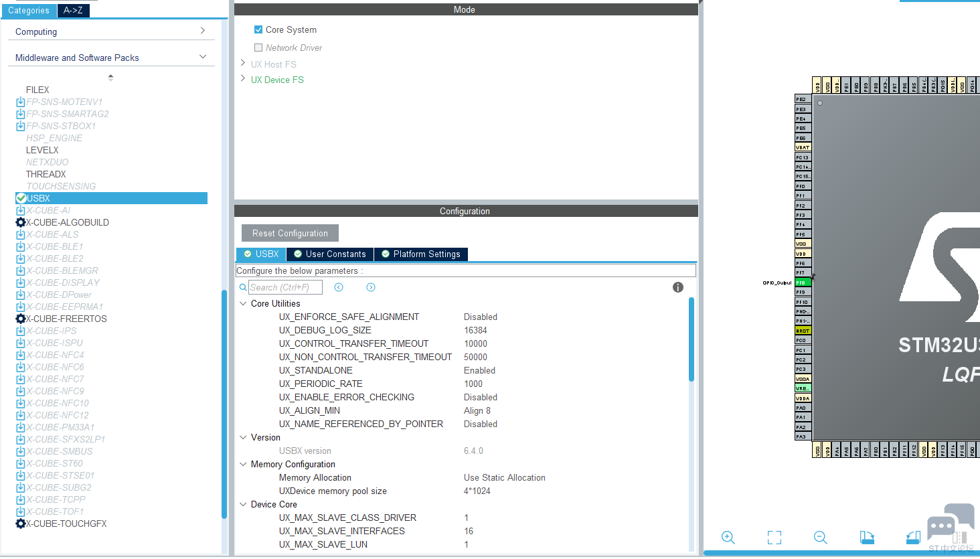Switch to the Categories tab

[x=29, y=10]
